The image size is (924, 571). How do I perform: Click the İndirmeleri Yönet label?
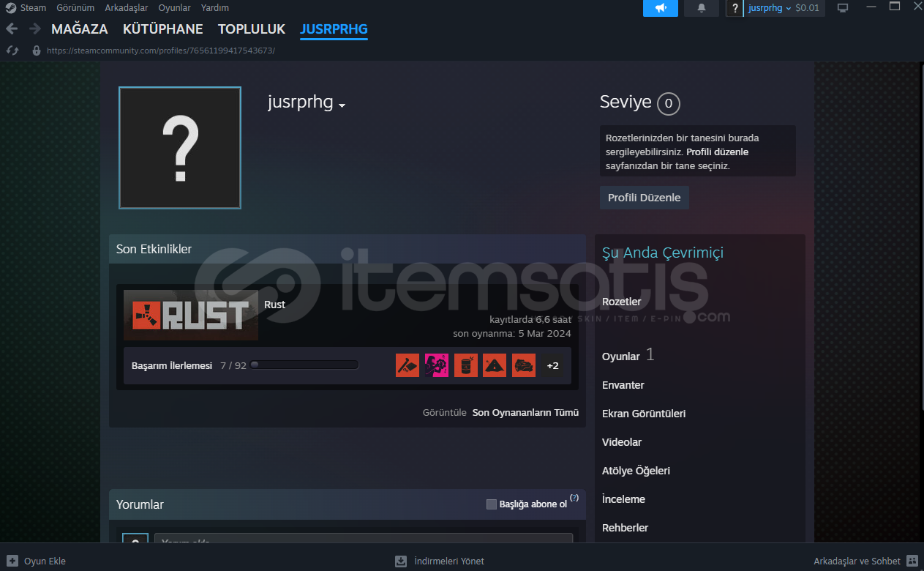(x=449, y=561)
